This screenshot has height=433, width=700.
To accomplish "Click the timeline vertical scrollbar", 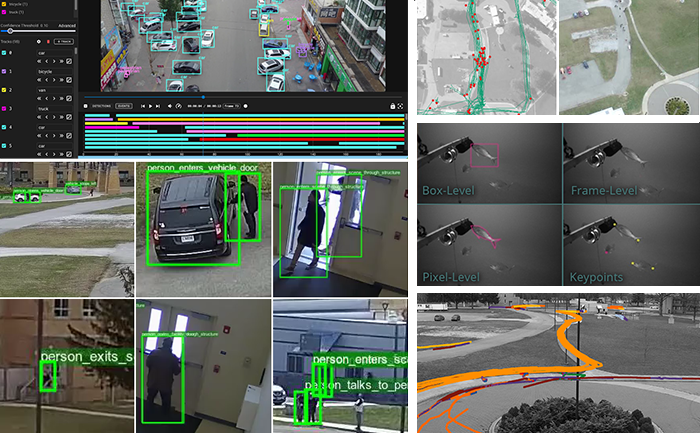I will pos(406,118).
